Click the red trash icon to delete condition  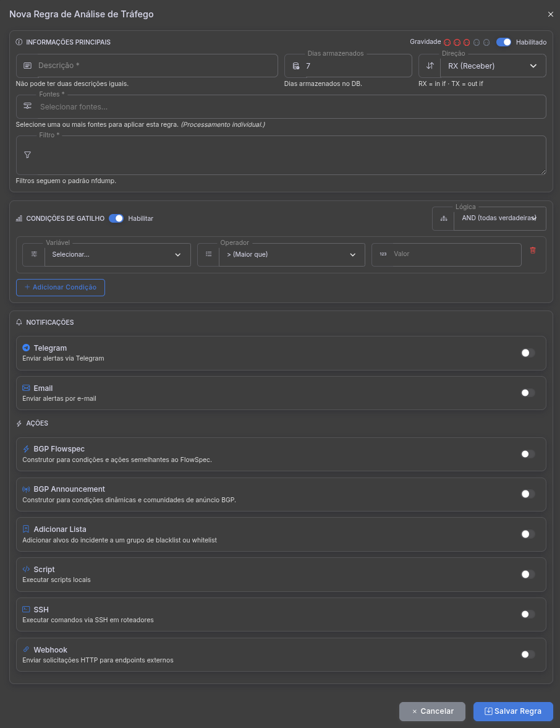(x=533, y=250)
